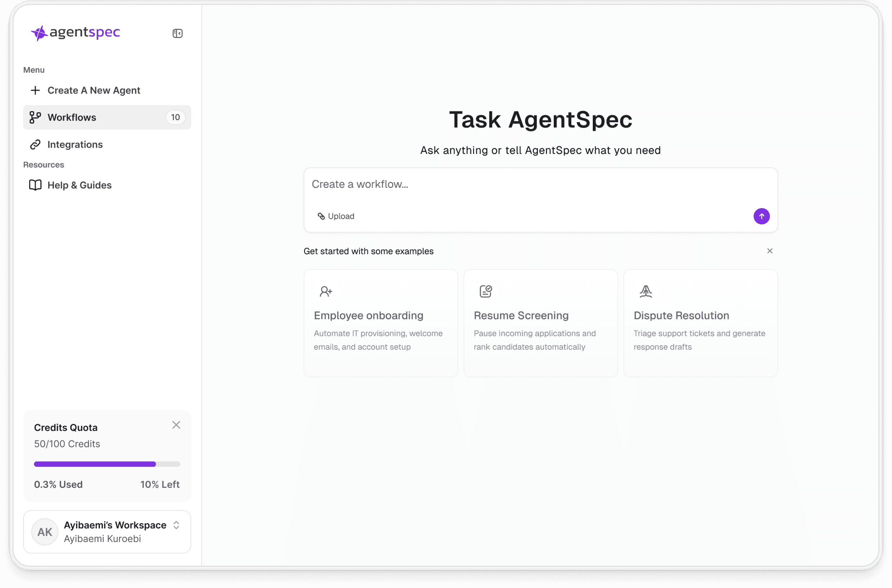
Task: Click the Workflows branch icon
Action: click(x=35, y=117)
